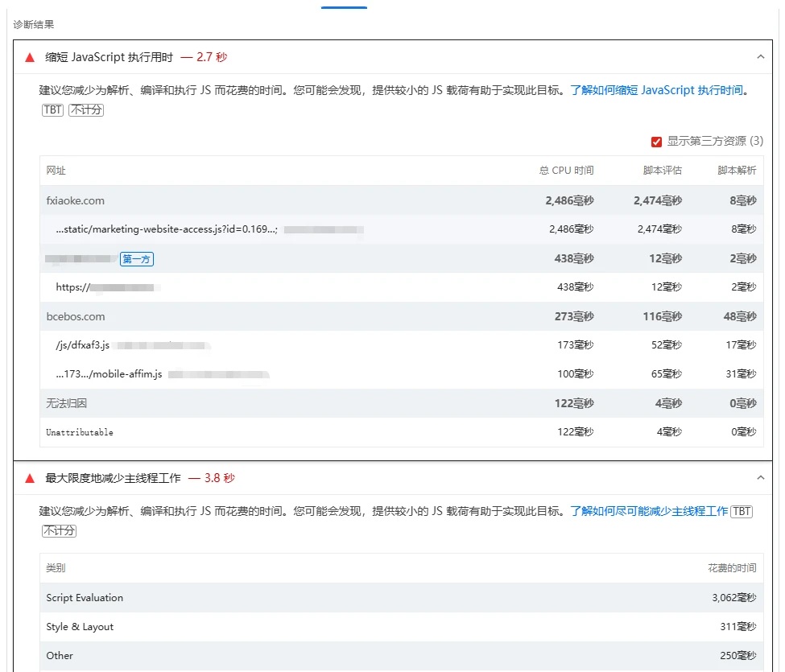Click the 第一方 badge in the URL table
Viewport: 785px width, 672px height.
point(137,259)
